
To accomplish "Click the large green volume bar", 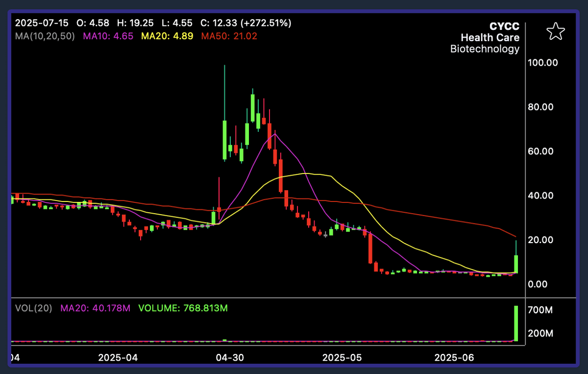I will coord(516,324).
